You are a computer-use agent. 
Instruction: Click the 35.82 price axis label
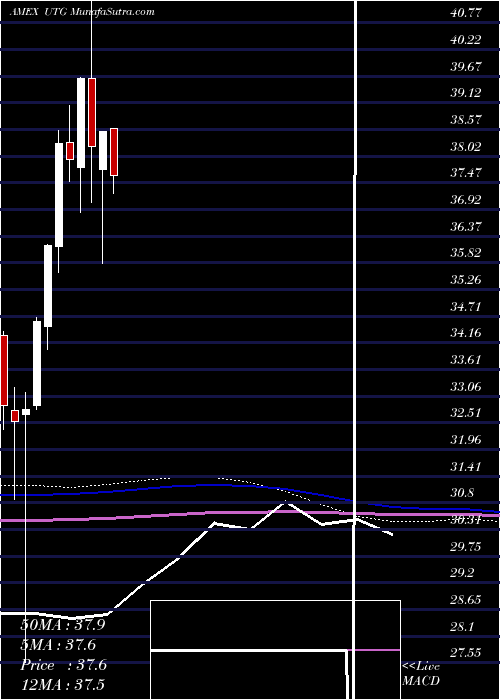[x=466, y=253]
